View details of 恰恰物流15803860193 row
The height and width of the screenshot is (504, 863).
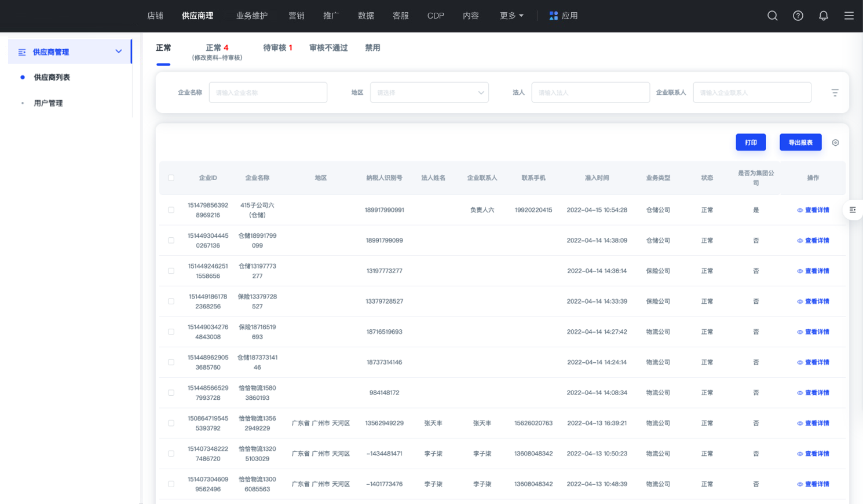point(813,393)
